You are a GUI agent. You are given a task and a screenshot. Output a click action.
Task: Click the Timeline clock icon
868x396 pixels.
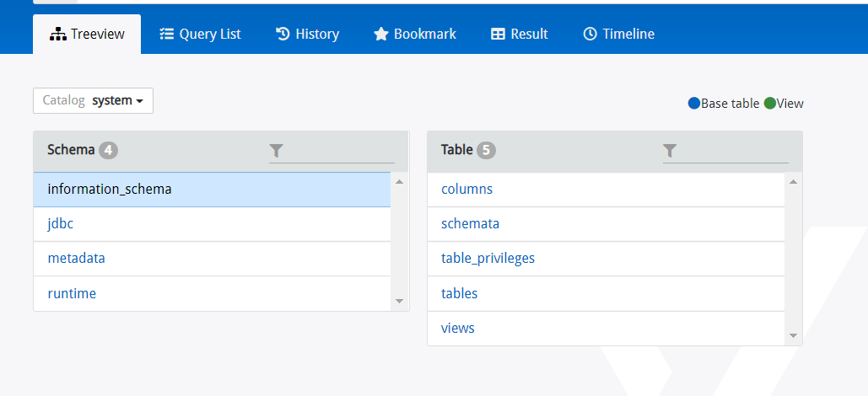[590, 35]
